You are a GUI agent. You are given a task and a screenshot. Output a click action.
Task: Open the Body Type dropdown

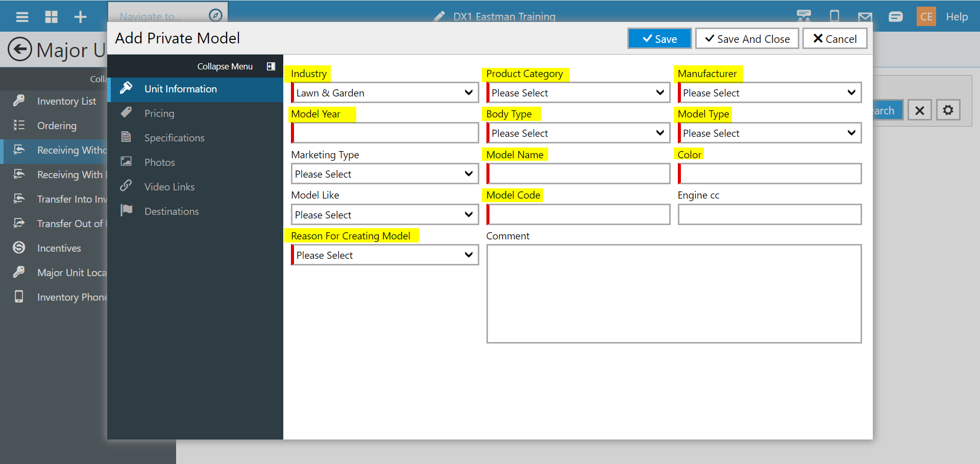[578, 133]
